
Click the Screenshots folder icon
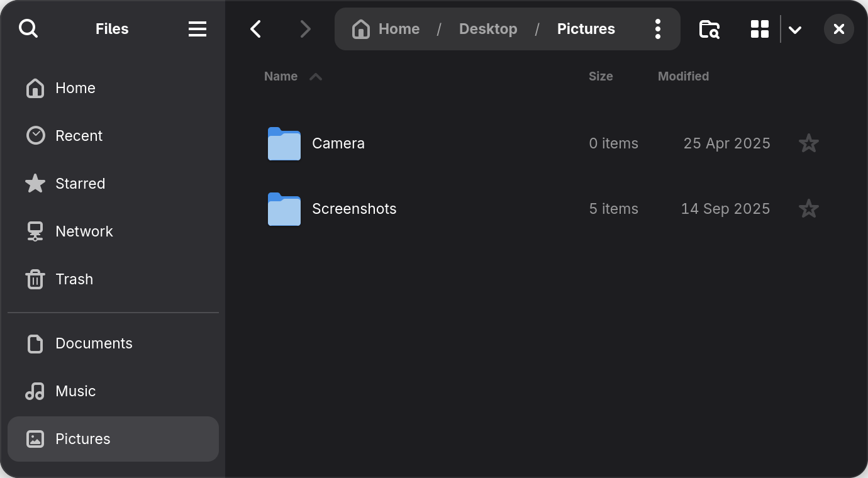coord(284,209)
